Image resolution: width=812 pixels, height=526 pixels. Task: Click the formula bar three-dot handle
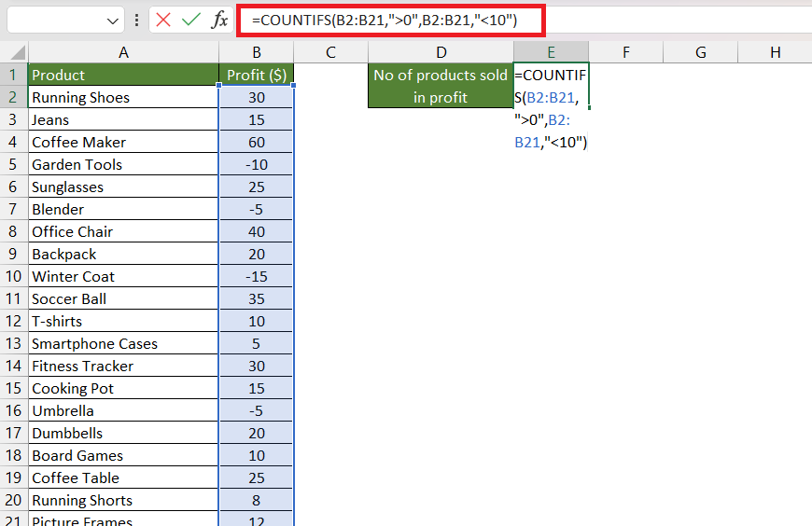point(136,21)
